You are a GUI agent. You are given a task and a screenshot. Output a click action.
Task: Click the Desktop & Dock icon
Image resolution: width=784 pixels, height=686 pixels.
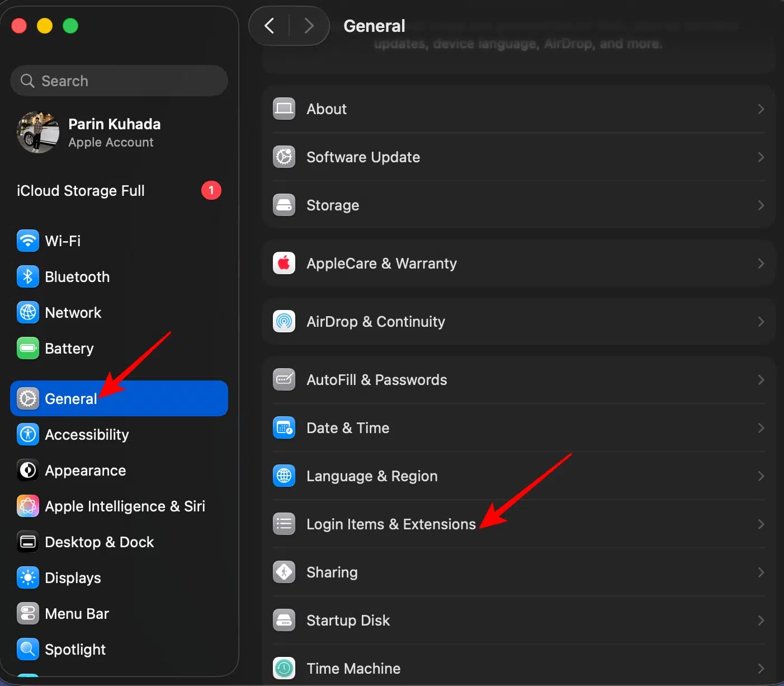[28, 542]
